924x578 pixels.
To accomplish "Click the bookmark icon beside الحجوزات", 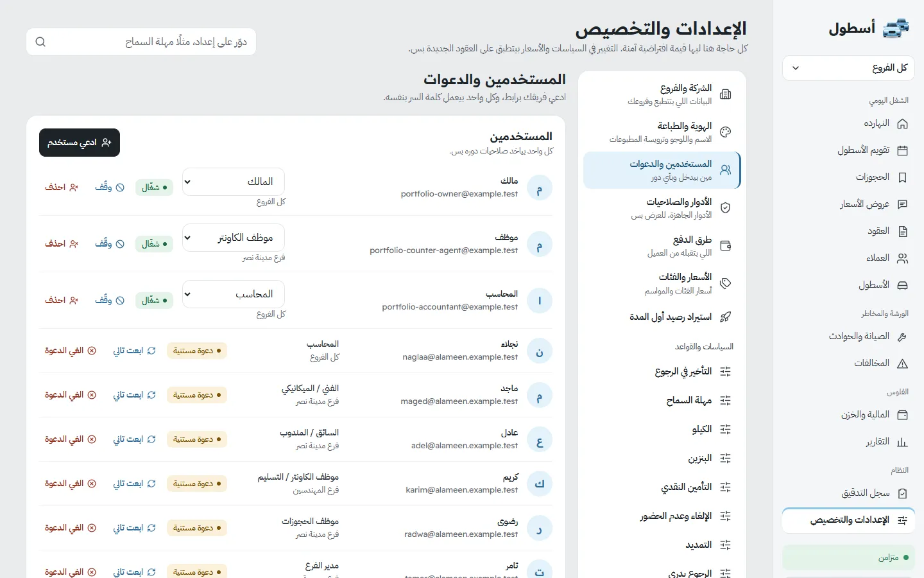I will [x=902, y=177].
